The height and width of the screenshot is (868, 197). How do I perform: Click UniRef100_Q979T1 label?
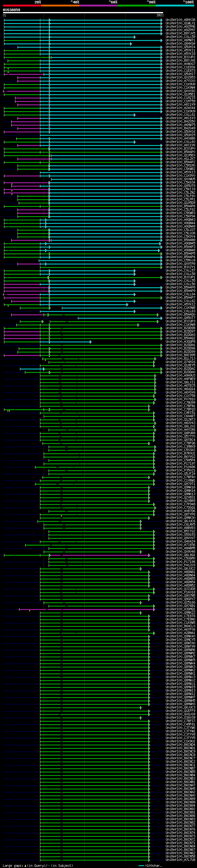pos(180,484)
